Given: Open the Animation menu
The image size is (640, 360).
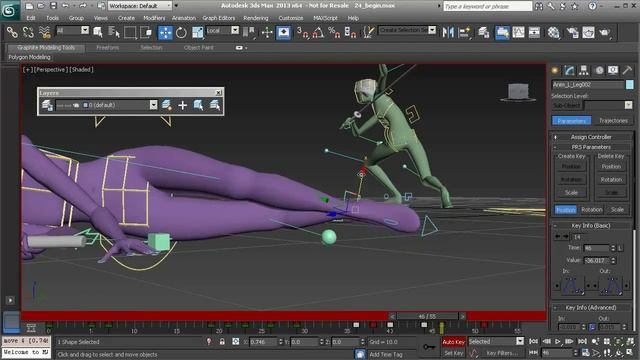Looking at the screenshot, I should [183, 18].
